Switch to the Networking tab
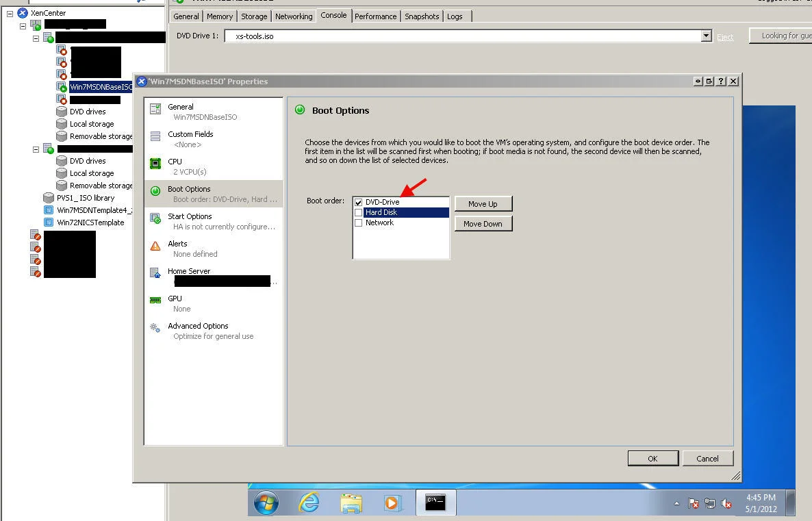This screenshot has width=812, height=521. (294, 16)
